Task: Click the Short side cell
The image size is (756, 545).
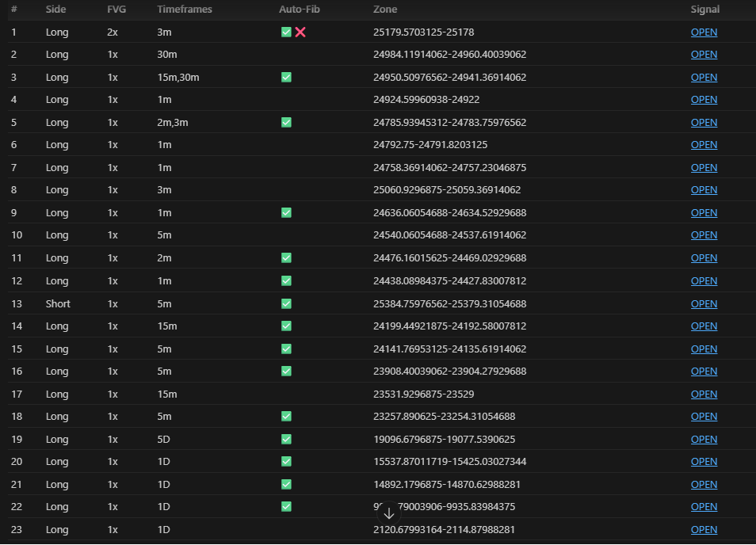Action: pos(58,303)
